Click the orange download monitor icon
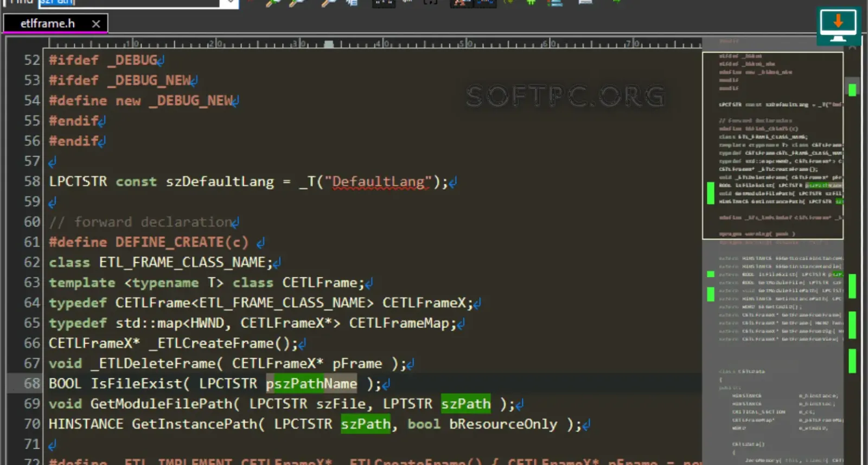 click(838, 25)
